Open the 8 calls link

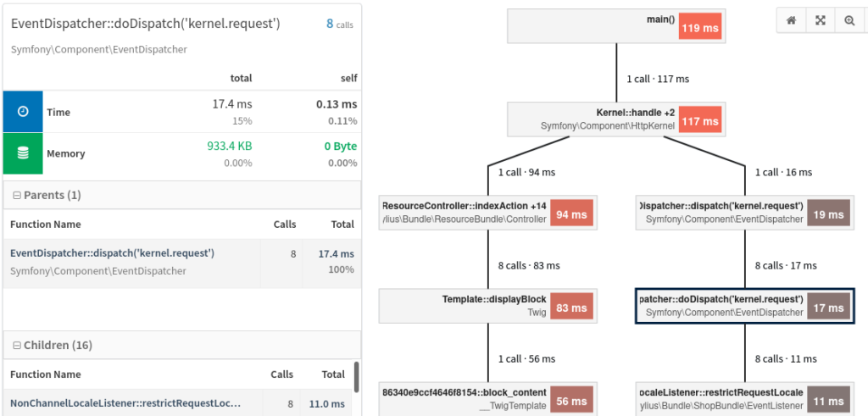click(x=339, y=24)
